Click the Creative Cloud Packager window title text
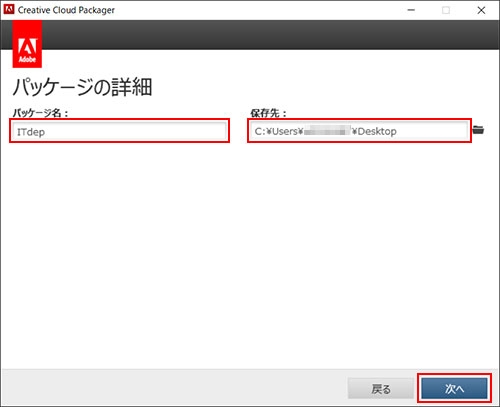 coord(66,10)
